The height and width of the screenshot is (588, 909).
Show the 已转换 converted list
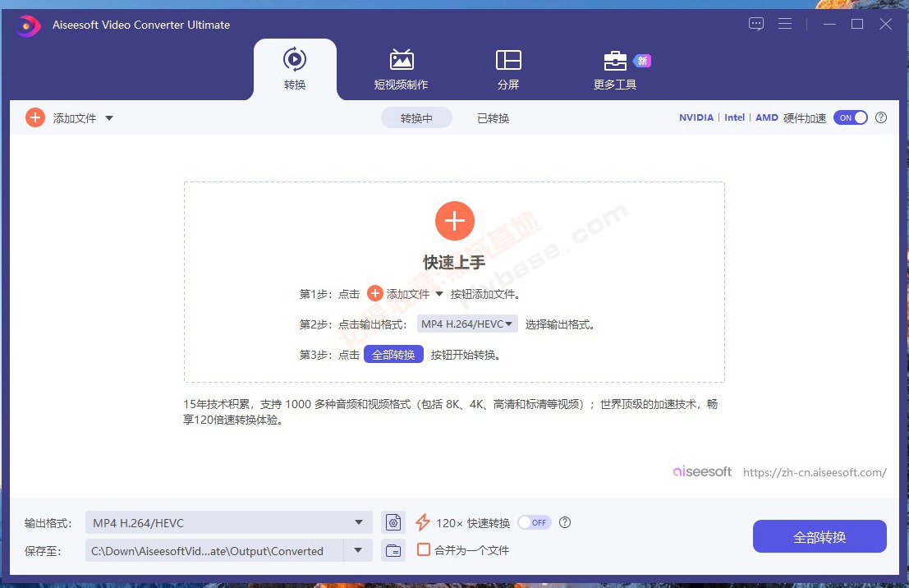(x=494, y=118)
